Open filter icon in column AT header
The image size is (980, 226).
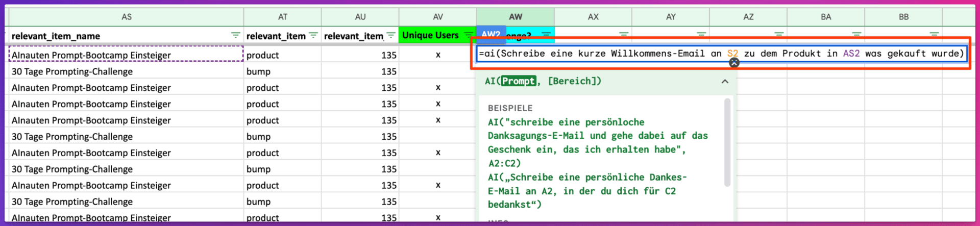point(313,35)
